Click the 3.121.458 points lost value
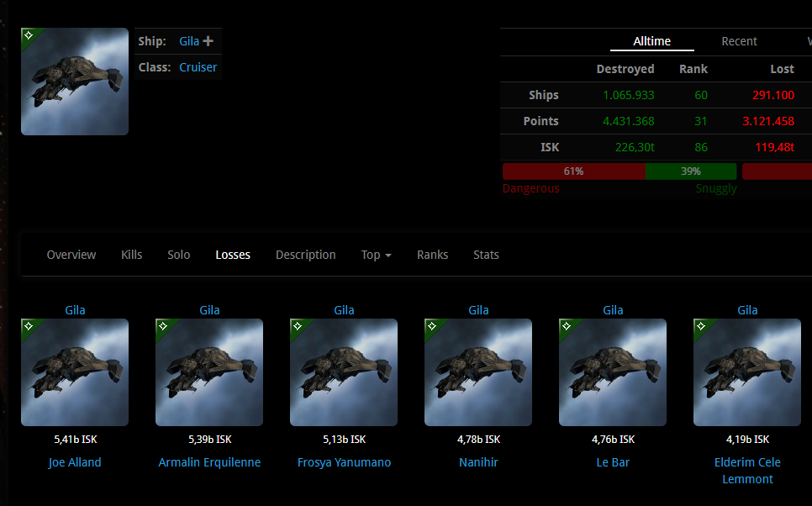812x506 pixels. (768, 121)
